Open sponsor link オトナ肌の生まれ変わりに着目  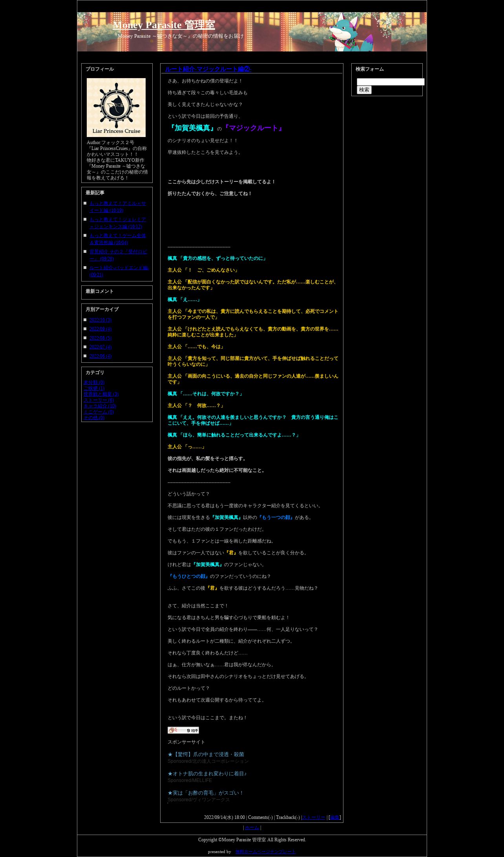coord(207,773)
